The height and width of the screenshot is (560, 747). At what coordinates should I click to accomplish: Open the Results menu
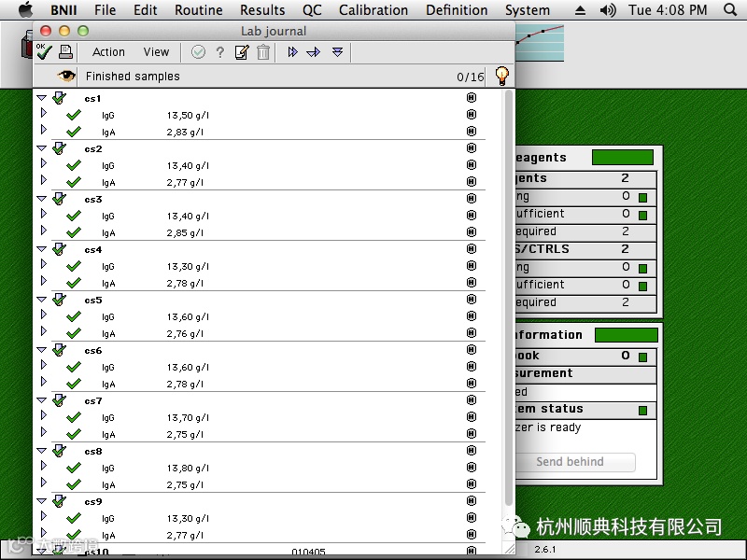coord(262,10)
